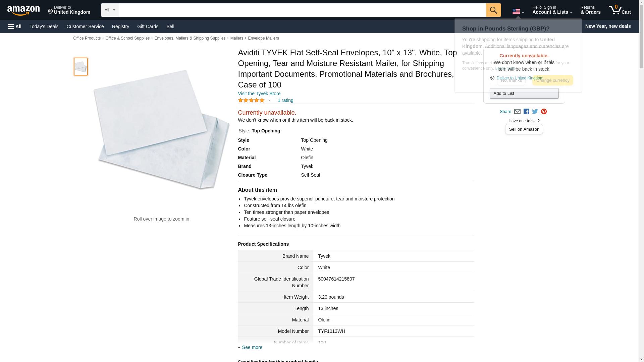Share on Facebook icon
The image size is (644, 362).
pyautogui.click(x=526, y=112)
